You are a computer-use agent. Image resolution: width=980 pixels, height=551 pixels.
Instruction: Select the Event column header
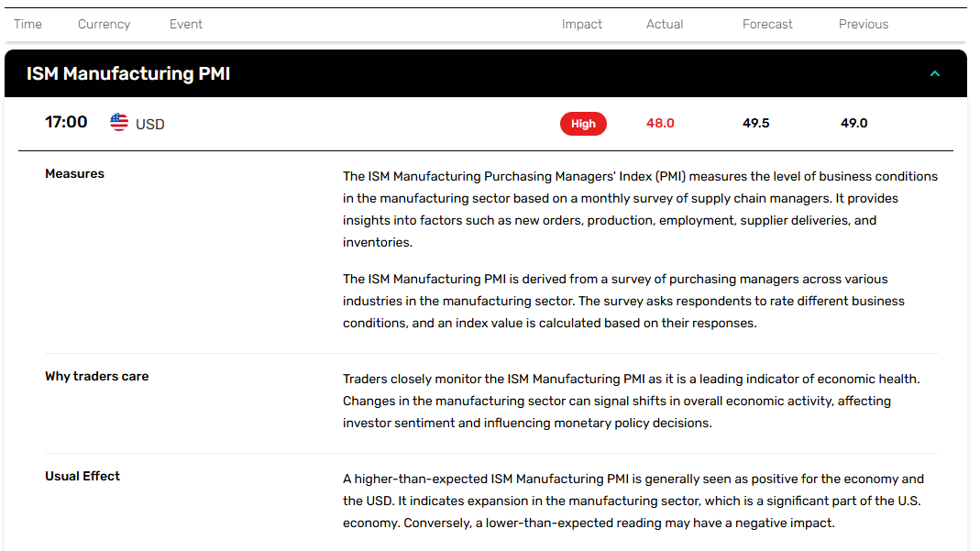[185, 25]
